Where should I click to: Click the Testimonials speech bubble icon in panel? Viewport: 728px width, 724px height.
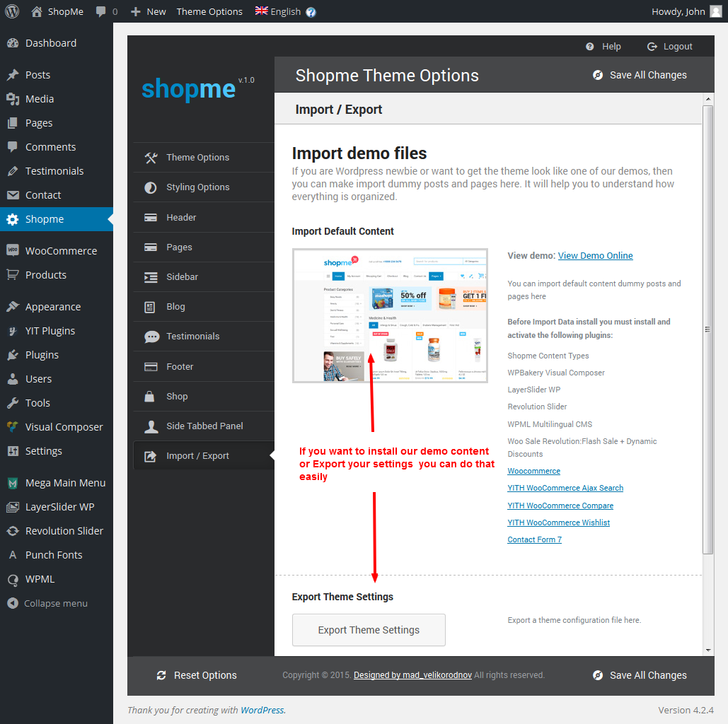click(151, 337)
